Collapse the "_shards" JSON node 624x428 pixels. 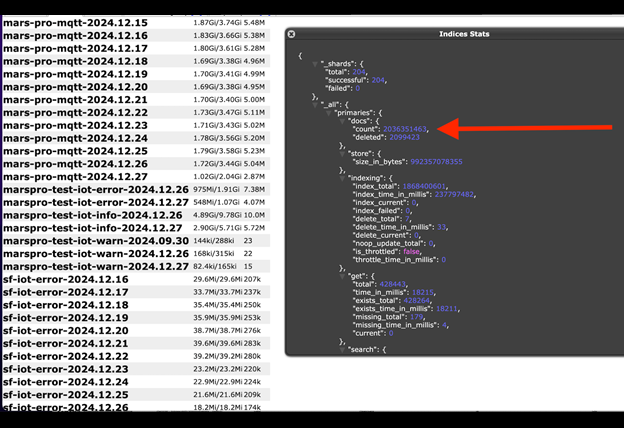314,64
